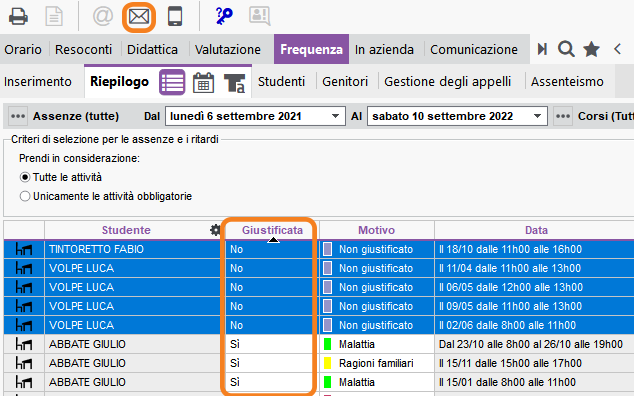The width and height of the screenshot is (634, 396).
Task: Switch to Studenti sub-tab
Action: (281, 82)
